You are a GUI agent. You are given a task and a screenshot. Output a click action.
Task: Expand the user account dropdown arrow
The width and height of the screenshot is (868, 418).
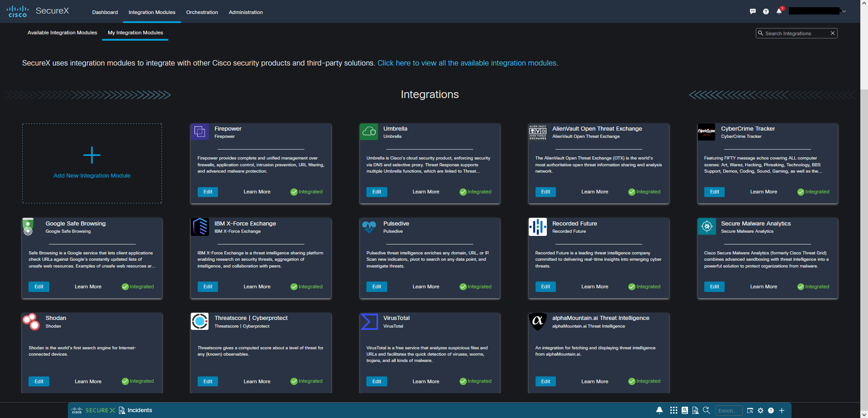click(x=844, y=11)
